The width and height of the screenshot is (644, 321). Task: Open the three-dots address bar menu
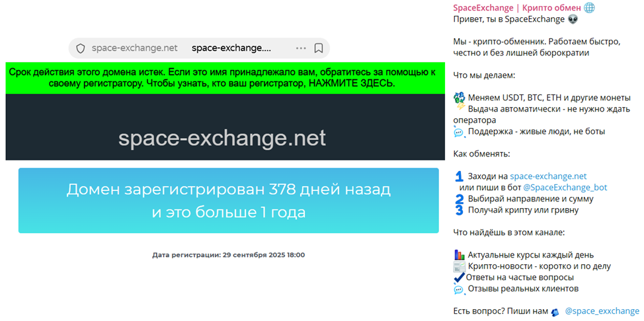click(x=301, y=48)
